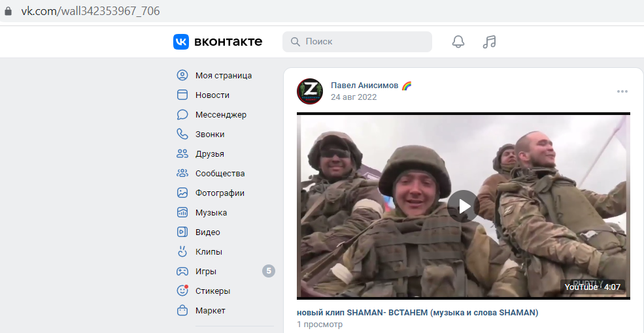Click the Игры gamepad icon
The height and width of the screenshot is (333, 644).
point(182,272)
